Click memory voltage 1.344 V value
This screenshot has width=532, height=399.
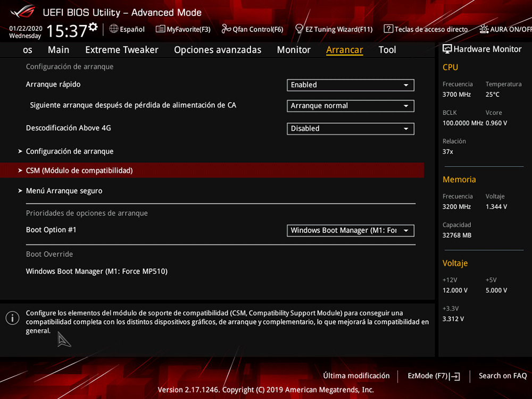(x=496, y=206)
